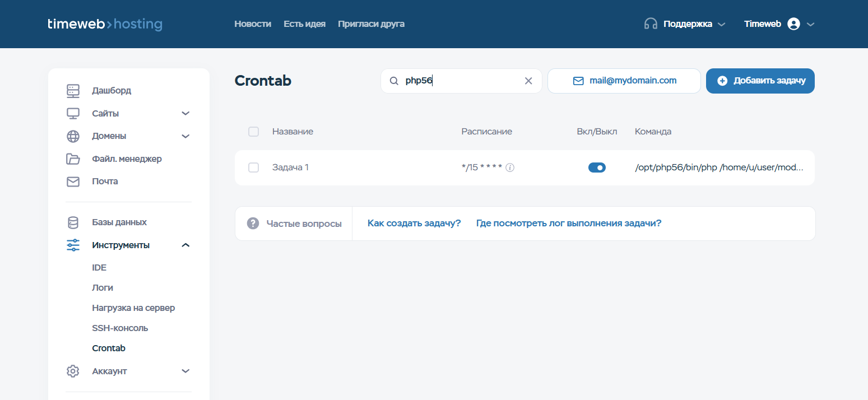The width and height of the screenshot is (868, 400).
Task: Click the Добавить задачу button
Action: 760,81
